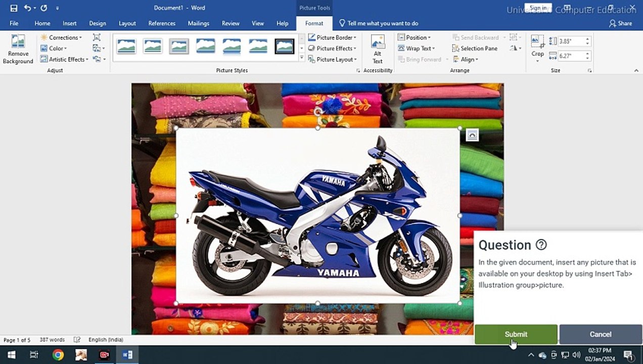Image resolution: width=643 pixels, height=364 pixels.
Task: Move down one row in the Picture Styles gallery
Action: pyautogui.click(x=302, y=48)
